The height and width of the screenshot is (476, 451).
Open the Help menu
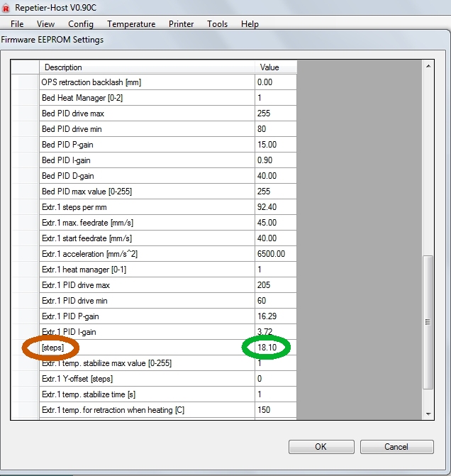tap(250, 24)
